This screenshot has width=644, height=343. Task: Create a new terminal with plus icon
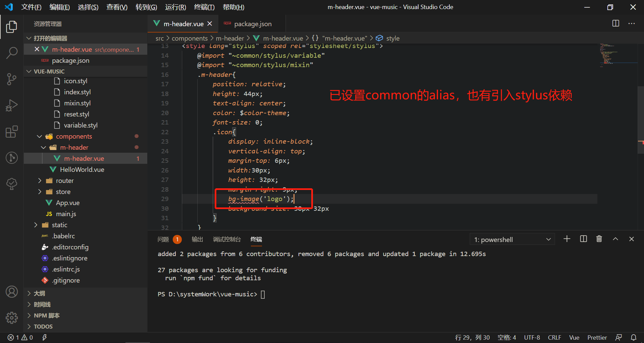(x=567, y=239)
